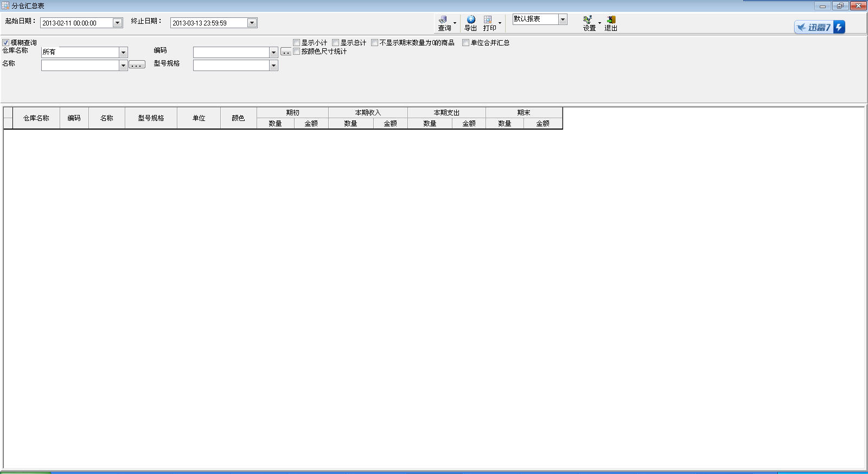Expand the 型号规格 combo box arrow
The height and width of the screenshot is (474, 868).
click(273, 65)
